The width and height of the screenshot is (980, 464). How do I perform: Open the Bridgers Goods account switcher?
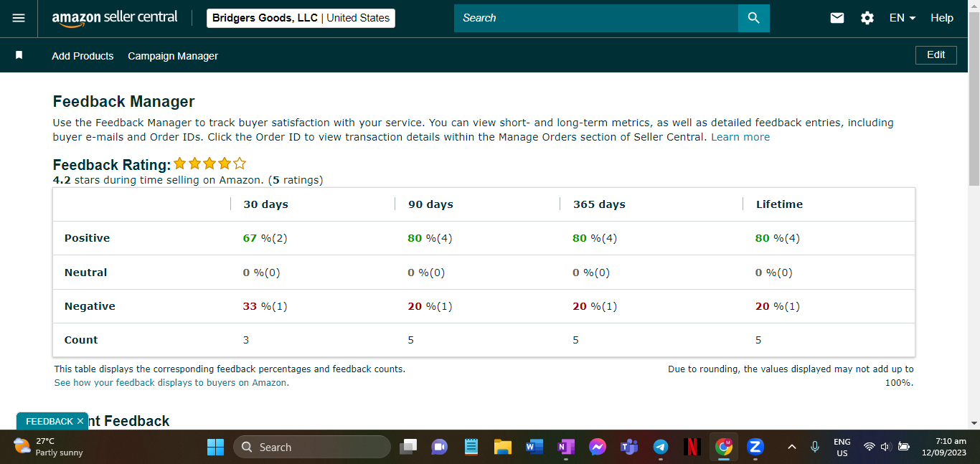[x=301, y=18]
